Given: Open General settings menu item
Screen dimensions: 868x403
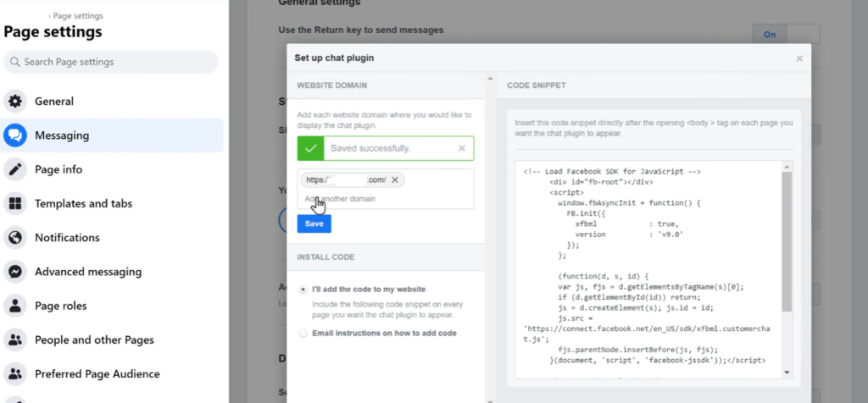Looking at the screenshot, I should (x=112, y=101).
